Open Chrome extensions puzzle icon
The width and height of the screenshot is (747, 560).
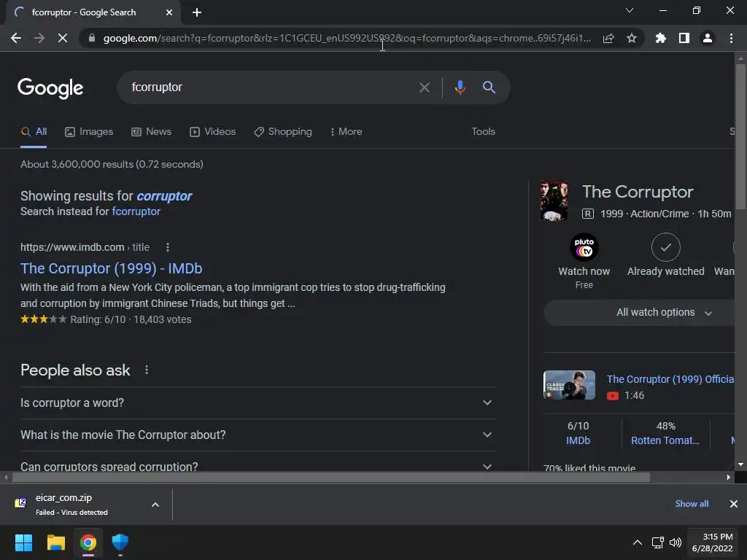(x=661, y=38)
